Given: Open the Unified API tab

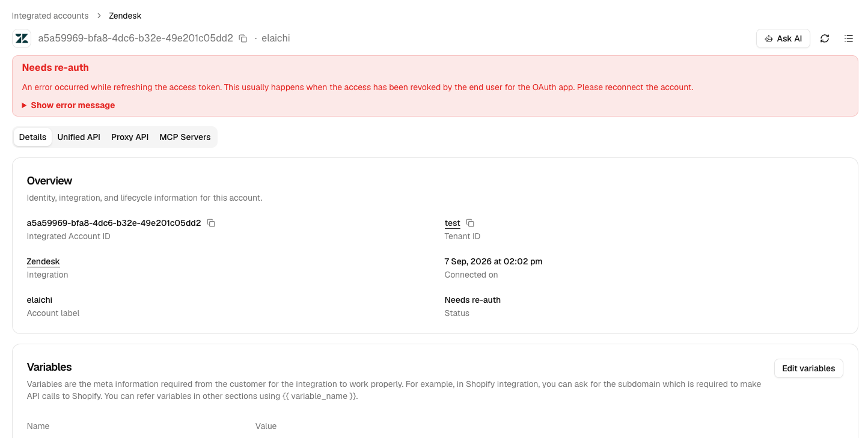Looking at the screenshot, I should [x=79, y=137].
